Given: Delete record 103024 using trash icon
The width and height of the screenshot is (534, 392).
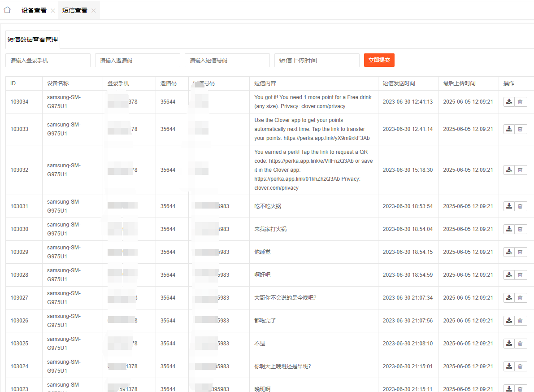Looking at the screenshot, I should 520,366.
